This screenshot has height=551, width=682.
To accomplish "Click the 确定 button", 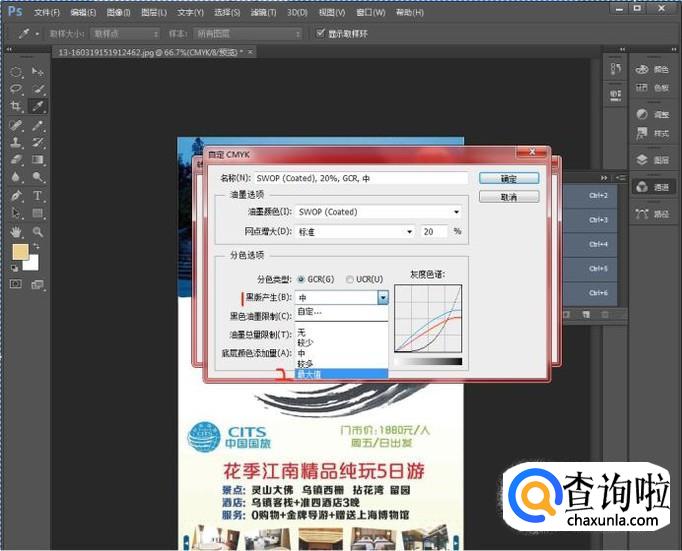I will tap(509, 178).
